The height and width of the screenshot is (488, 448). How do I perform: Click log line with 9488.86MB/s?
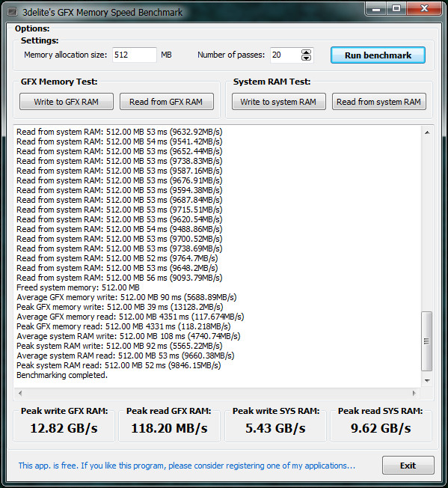[120, 229]
